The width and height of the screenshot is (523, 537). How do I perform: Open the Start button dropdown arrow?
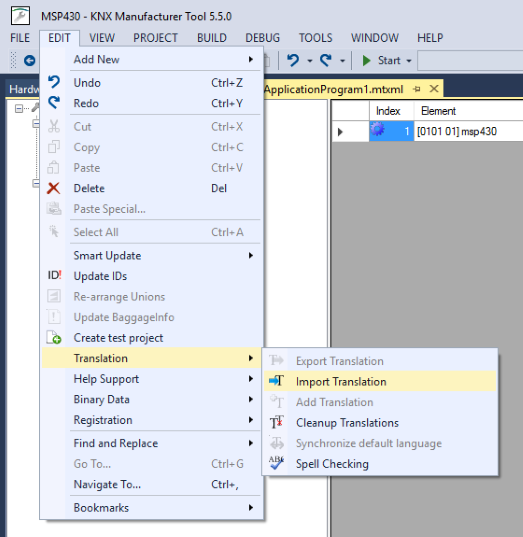409,61
